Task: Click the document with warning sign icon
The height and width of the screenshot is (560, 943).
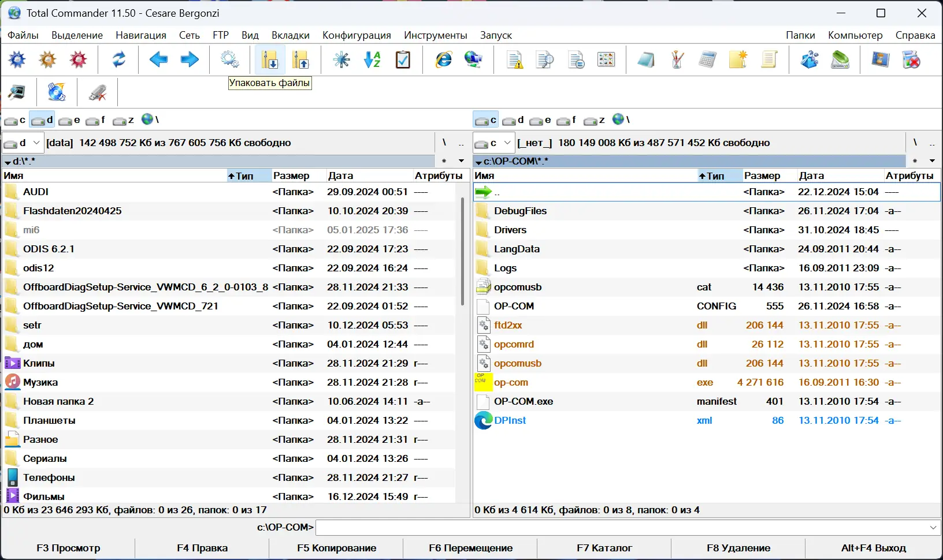Action: (514, 59)
